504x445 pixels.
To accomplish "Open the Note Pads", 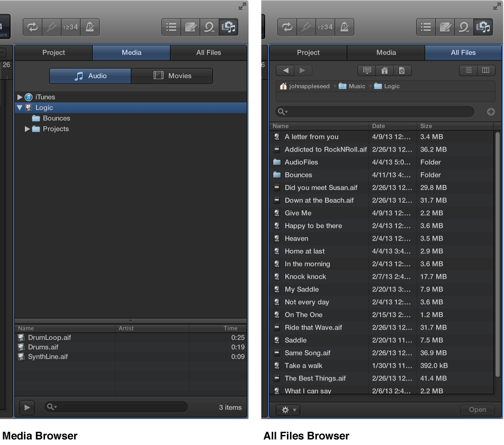I will (191, 27).
